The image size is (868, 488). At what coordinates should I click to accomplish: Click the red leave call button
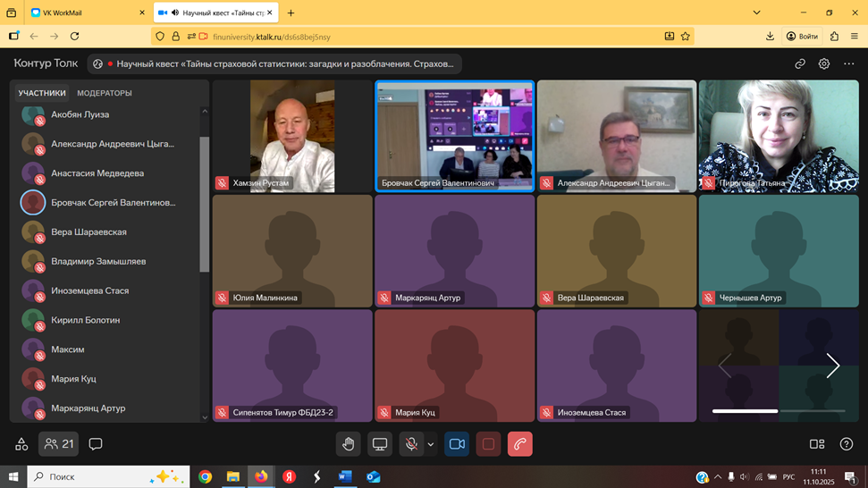[x=519, y=444]
